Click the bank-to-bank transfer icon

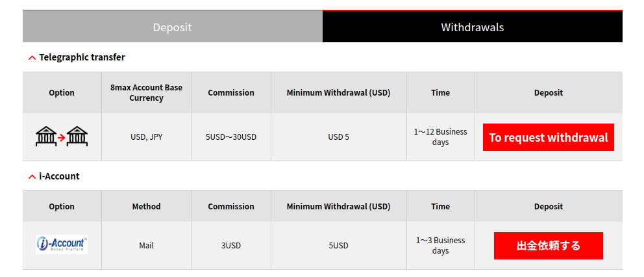point(62,137)
